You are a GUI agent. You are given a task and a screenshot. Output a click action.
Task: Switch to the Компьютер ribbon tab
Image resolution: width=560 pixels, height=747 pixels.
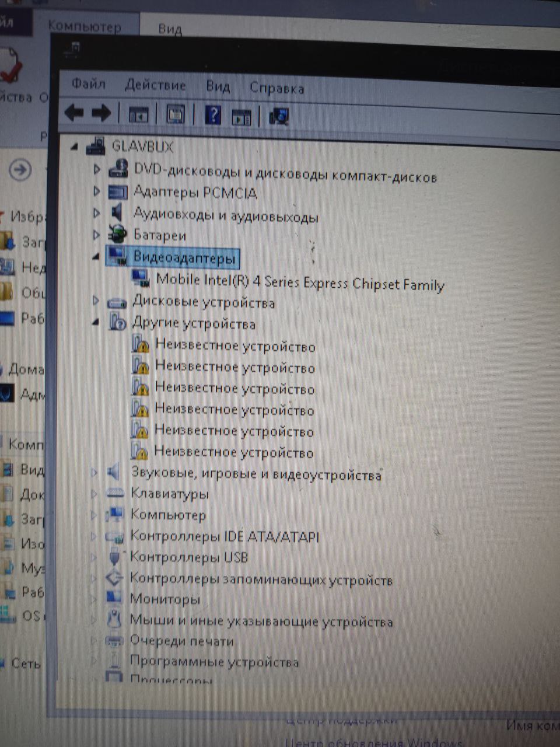click(85, 26)
